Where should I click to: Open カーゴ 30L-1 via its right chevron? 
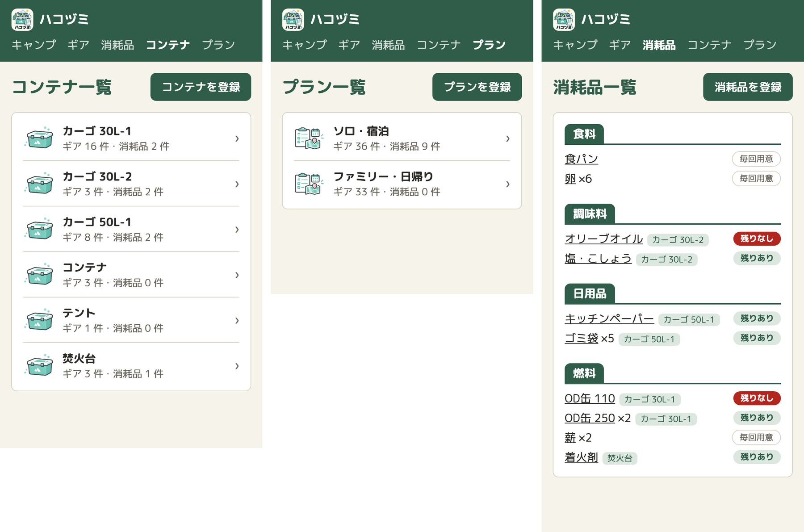click(237, 138)
